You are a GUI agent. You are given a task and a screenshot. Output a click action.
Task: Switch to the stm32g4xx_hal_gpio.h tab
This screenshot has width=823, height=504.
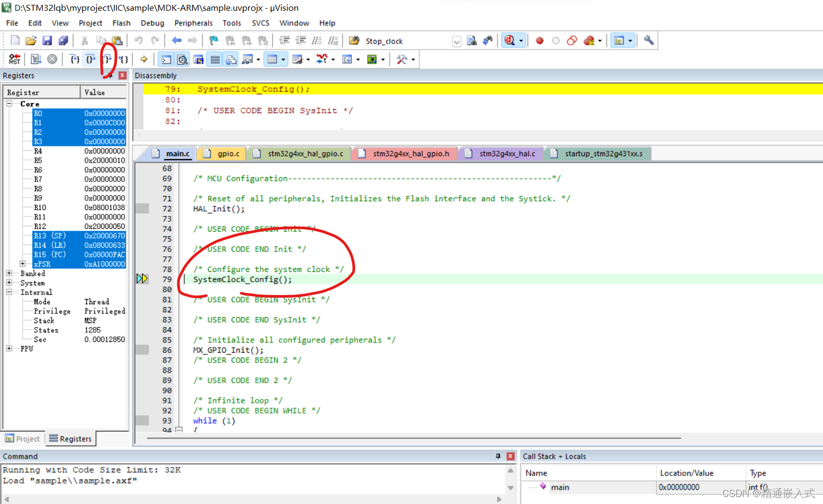(404, 153)
